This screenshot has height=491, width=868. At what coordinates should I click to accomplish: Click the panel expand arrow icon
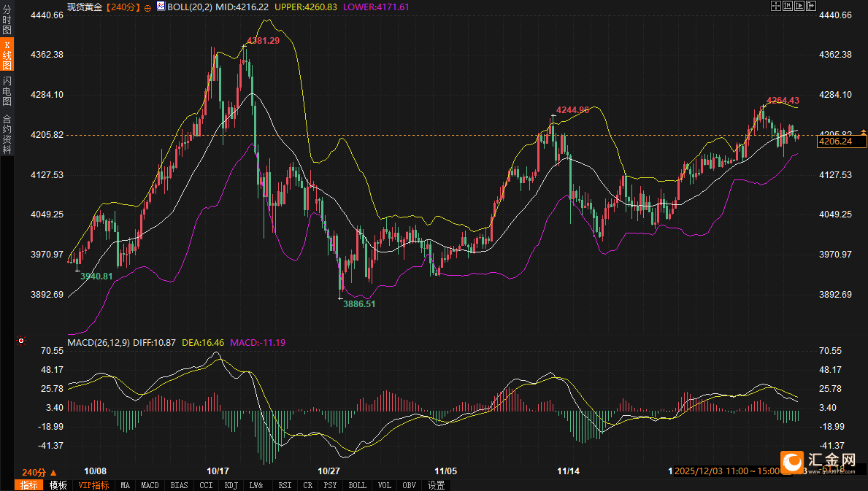coord(811,6)
